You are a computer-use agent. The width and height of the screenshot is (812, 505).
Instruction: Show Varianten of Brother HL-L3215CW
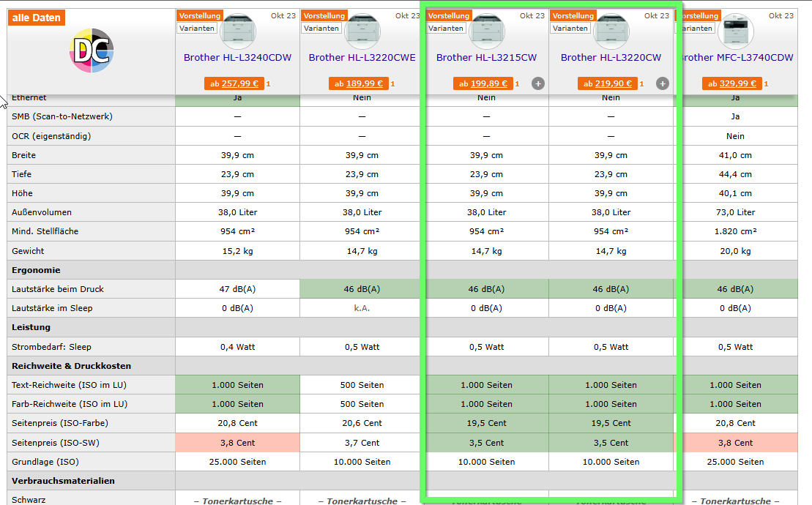446,28
